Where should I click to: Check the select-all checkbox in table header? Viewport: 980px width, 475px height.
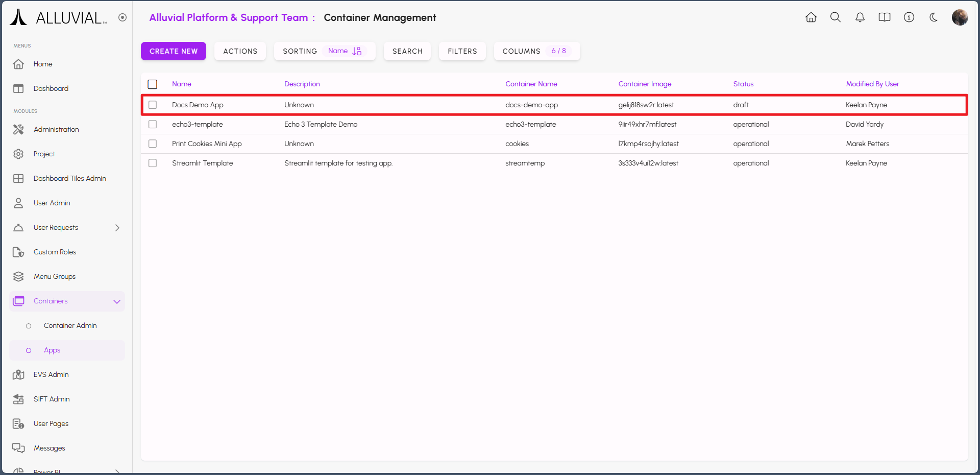click(x=153, y=84)
